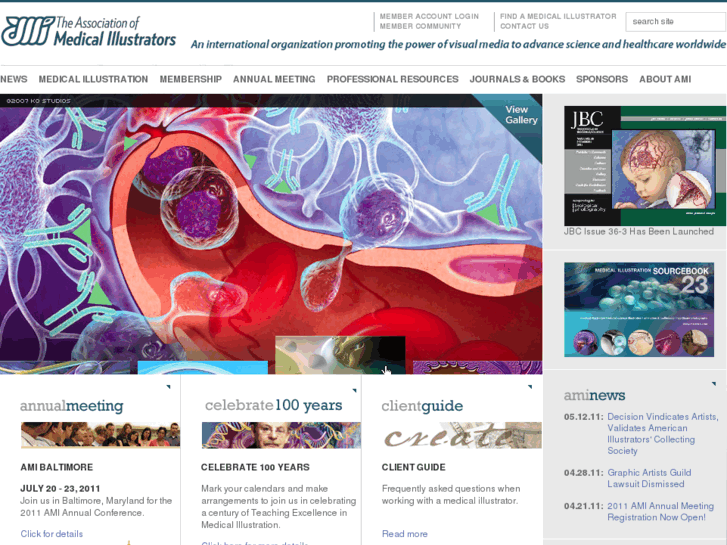Open the Read more link
This screenshot has height=545, width=727.
[404, 534]
